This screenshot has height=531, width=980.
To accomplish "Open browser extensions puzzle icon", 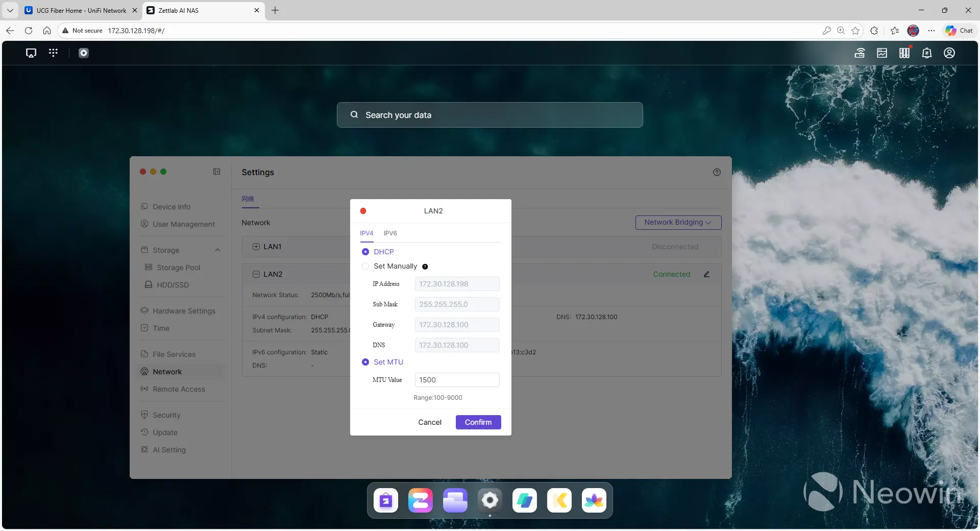I will (874, 31).
